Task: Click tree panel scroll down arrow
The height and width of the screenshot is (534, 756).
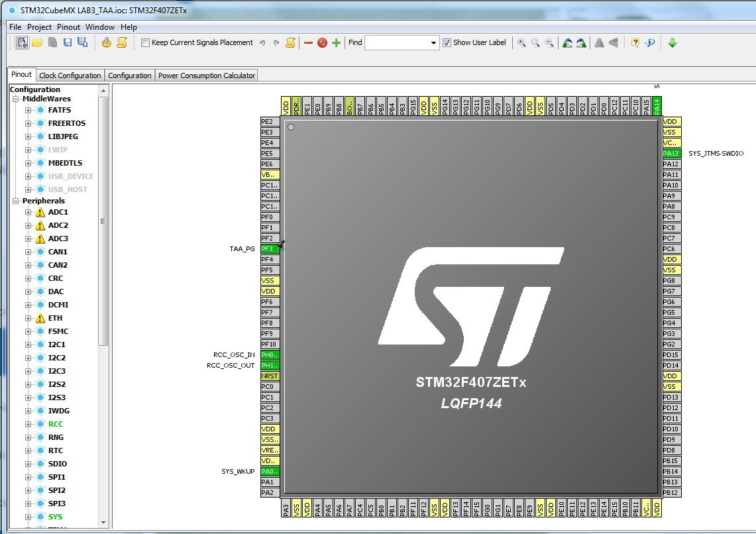Action: [x=103, y=523]
